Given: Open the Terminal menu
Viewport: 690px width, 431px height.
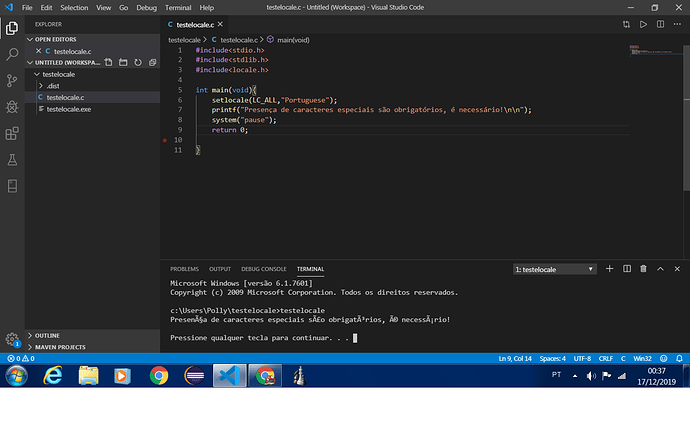Looking at the screenshot, I should 178,7.
